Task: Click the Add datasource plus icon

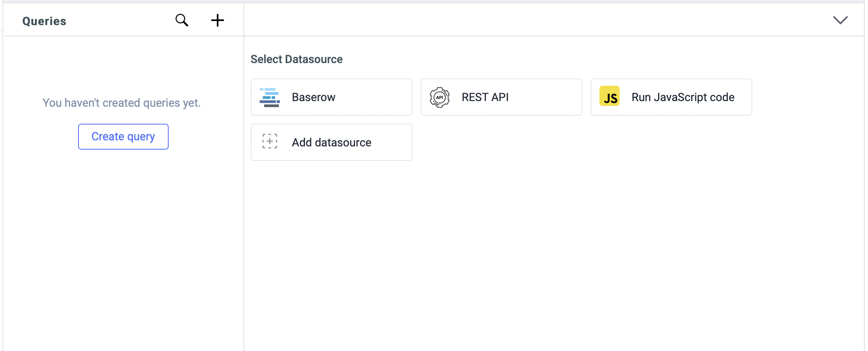Action: tap(269, 141)
